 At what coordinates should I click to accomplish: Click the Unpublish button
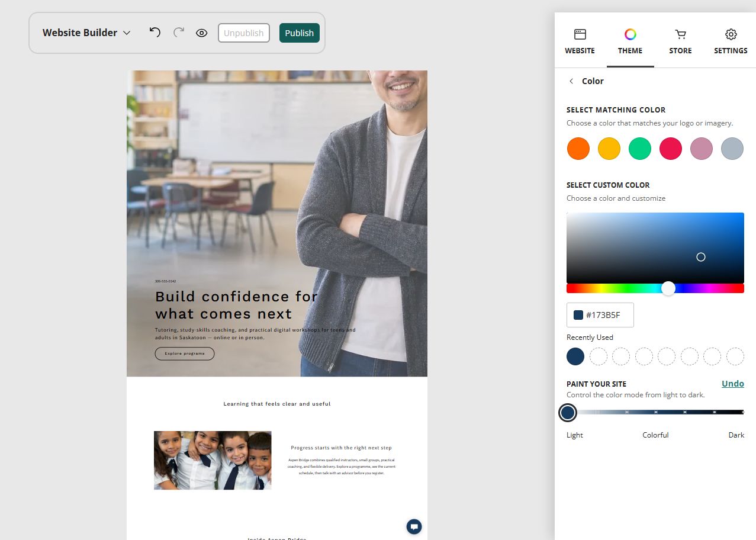(x=243, y=33)
